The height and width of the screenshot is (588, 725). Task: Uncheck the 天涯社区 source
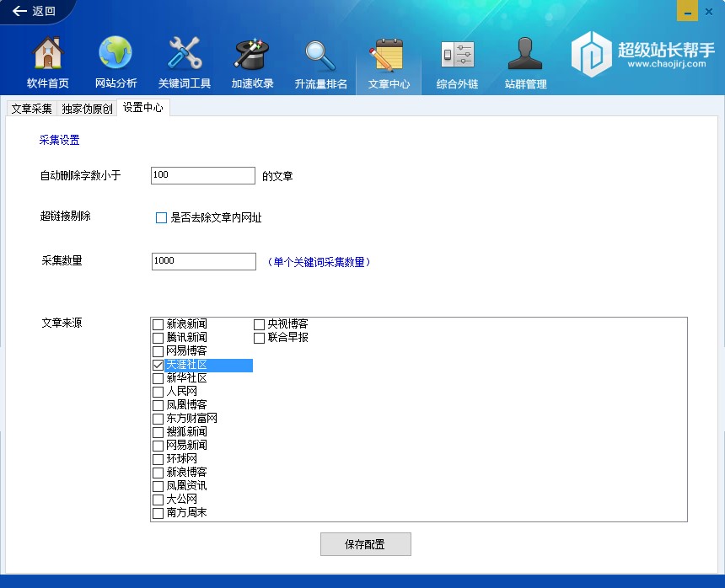[158, 365]
